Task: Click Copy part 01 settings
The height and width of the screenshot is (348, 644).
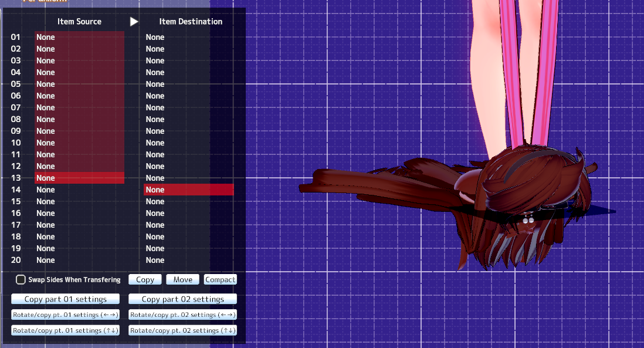Action: (65, 299)
